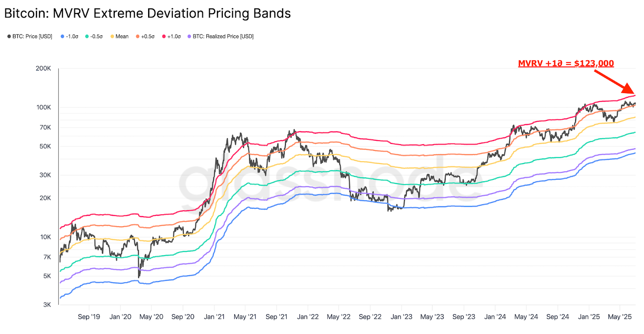644x334 pixels.
Task: Click the MVRV Extreme Deviation Pricing Bands title
Action: pyautogui.click(x=147, y=13)
